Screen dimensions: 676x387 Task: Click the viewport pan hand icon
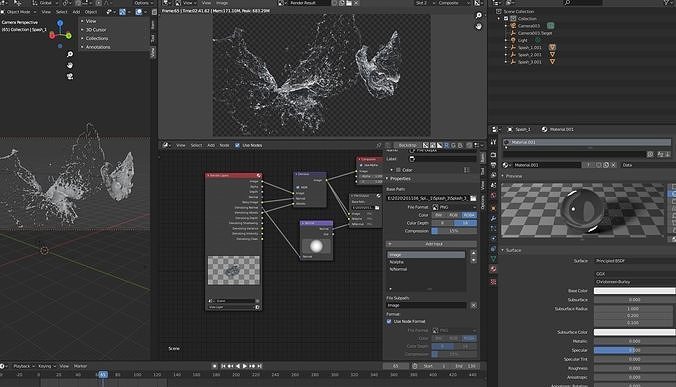point(70,65)
